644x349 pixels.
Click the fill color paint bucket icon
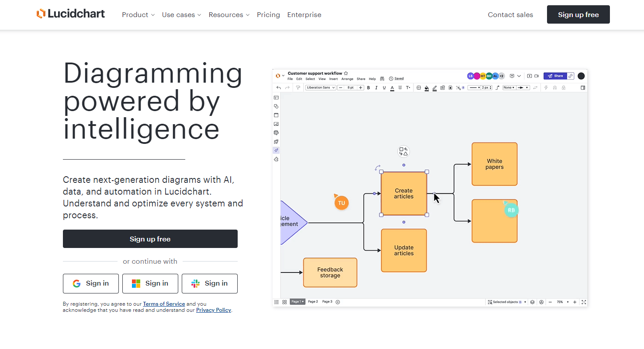426,88
